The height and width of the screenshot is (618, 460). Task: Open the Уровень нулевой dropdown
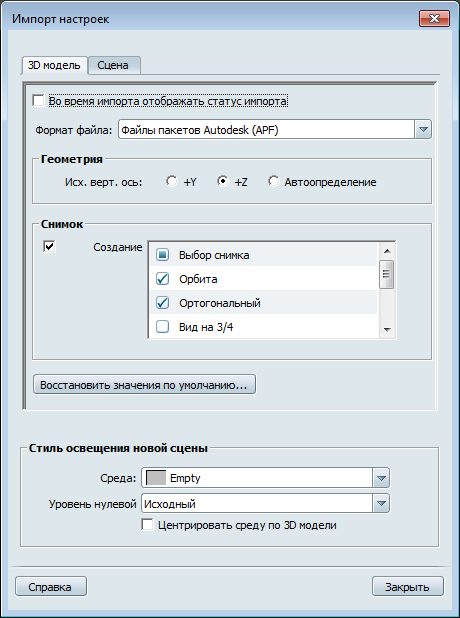pyautogui.click(x=381, y=503)
